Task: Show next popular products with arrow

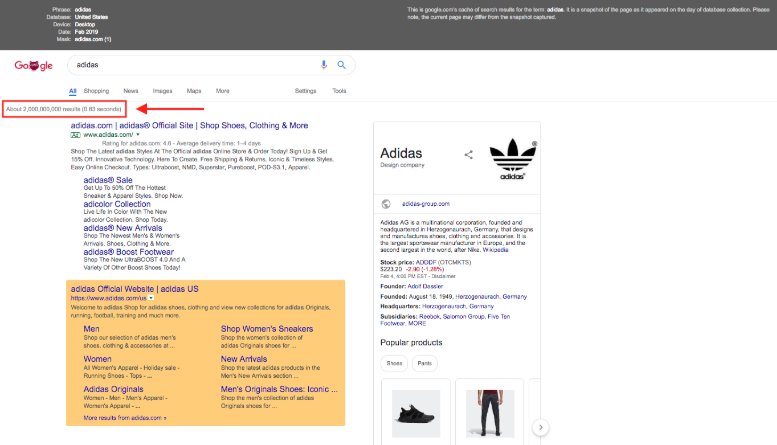Action: pos(541,427)
